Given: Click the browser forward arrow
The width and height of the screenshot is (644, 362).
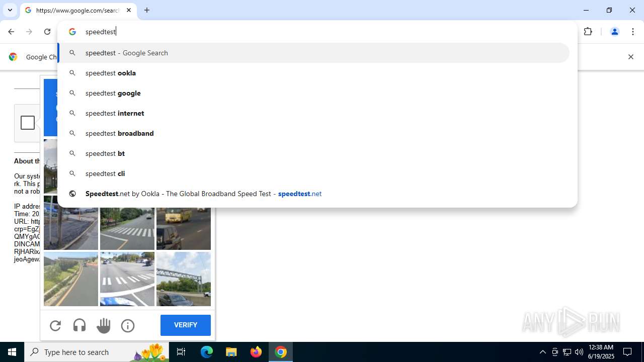Looking at the screenshot, I should click(29, 32).
